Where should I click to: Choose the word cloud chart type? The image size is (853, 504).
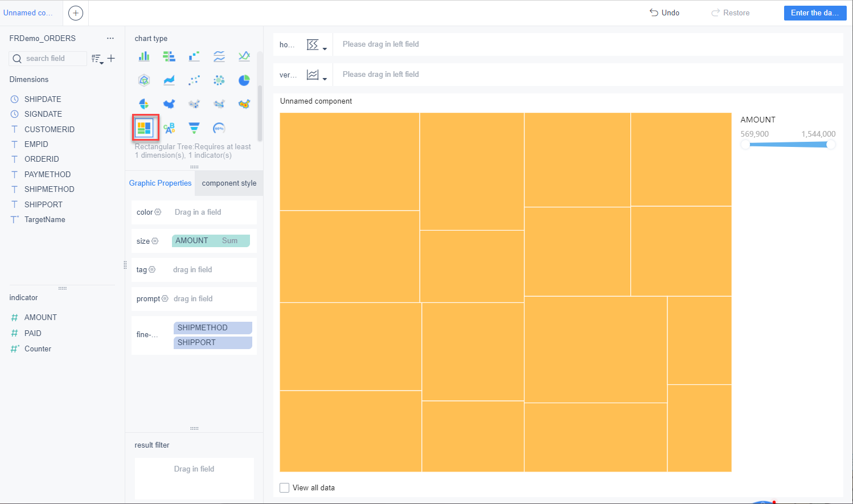[x=169, y=128]
